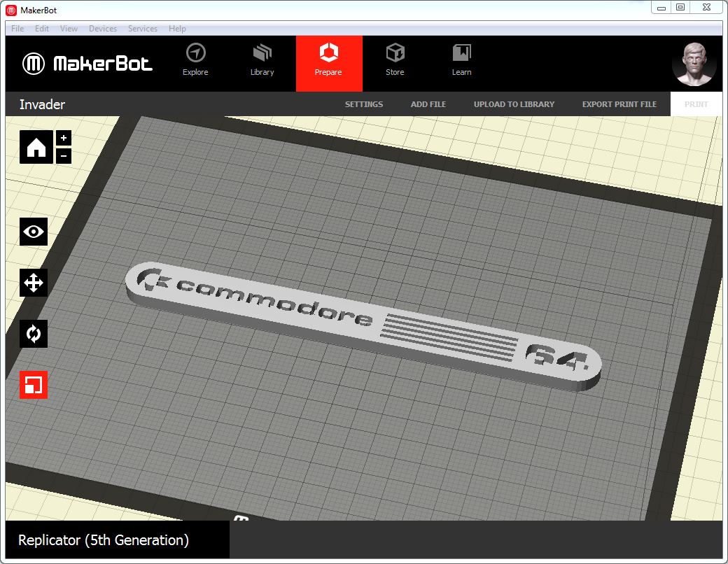Open the Explore tab

[x=195, y=60]
